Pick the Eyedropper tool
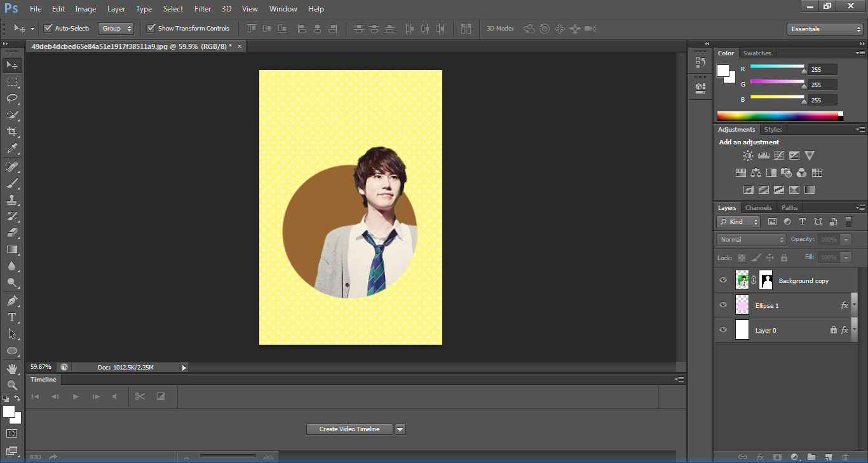This screenshot has width=868, height=463. click(12, 149)
